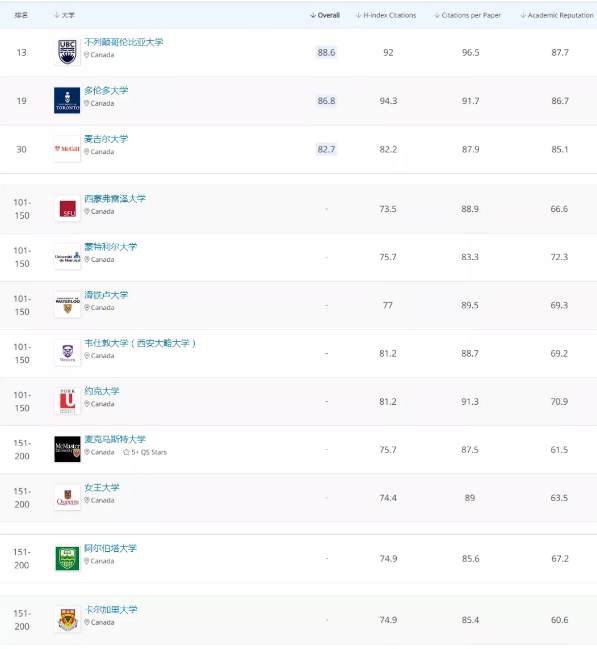
Task: Sort by 大学 column header
Action: pyautogui.click(x=64, y=15)
